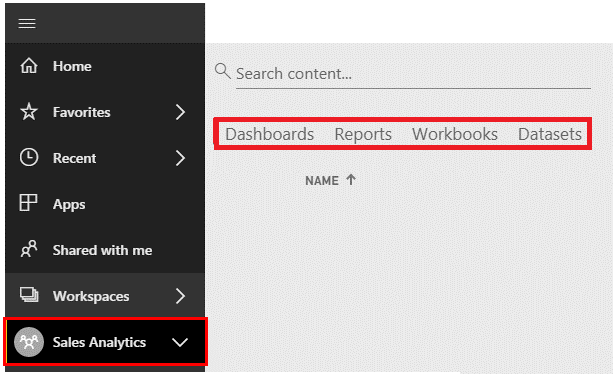Open the Workbooks tab

pos(455,134)
